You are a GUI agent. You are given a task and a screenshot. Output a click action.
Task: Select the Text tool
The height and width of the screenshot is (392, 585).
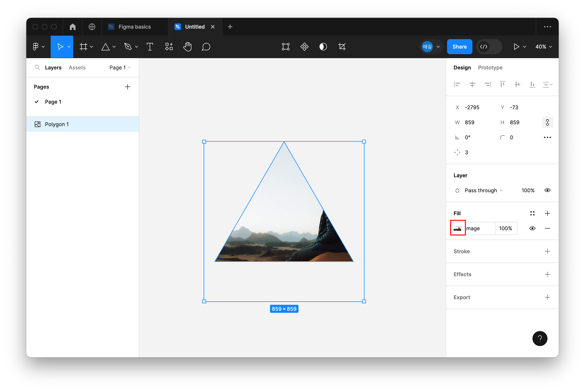[x=150, y=47]
